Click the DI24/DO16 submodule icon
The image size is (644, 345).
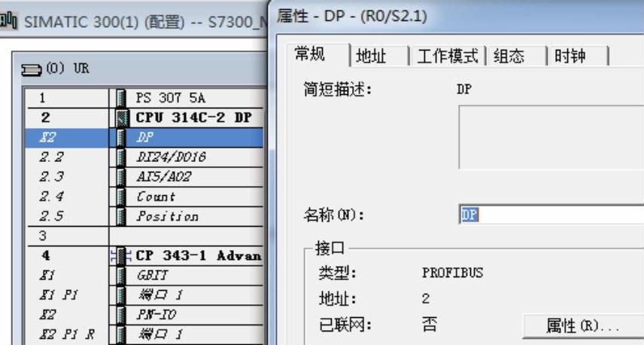120,157
